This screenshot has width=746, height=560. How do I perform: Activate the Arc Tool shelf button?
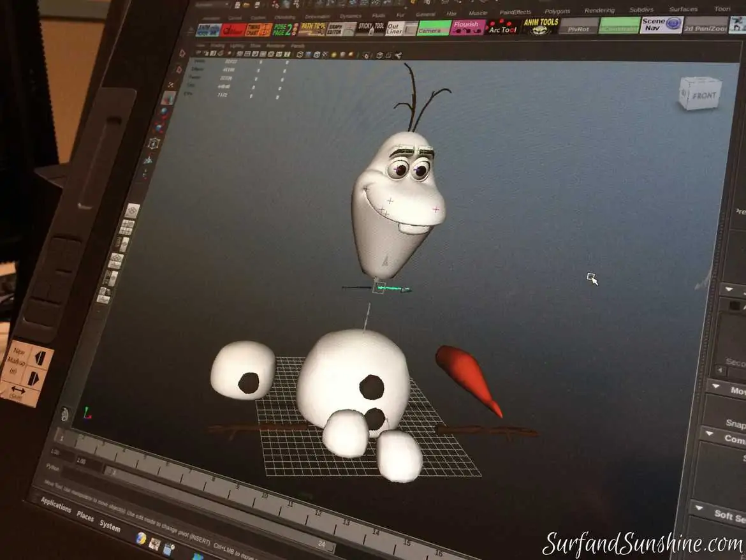[501, 27]
